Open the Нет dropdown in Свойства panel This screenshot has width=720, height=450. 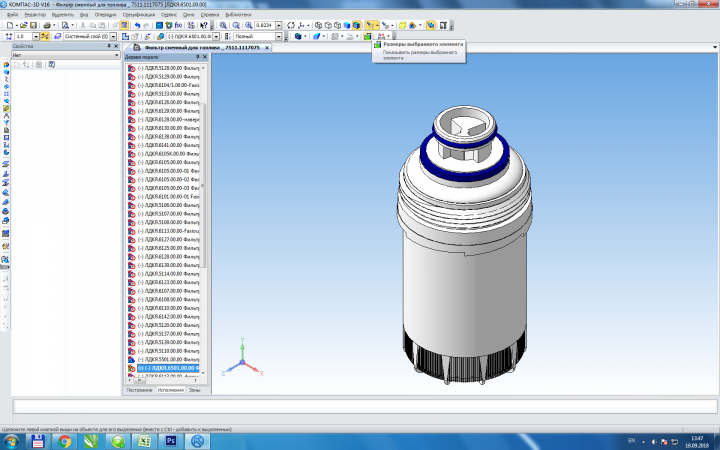66,55
